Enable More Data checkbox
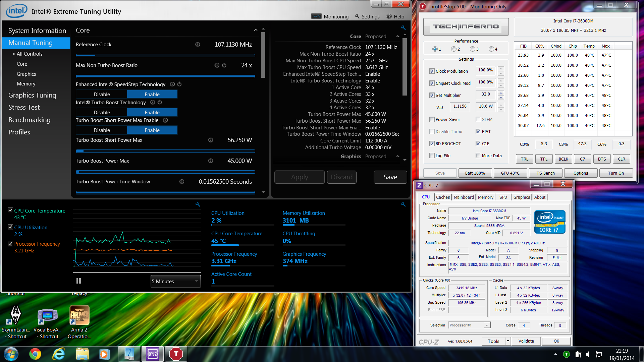 [x=478, y=156]
